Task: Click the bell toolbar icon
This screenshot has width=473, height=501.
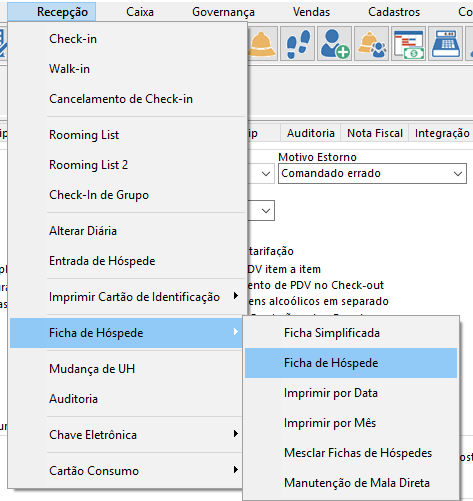Action: (262, 44)
